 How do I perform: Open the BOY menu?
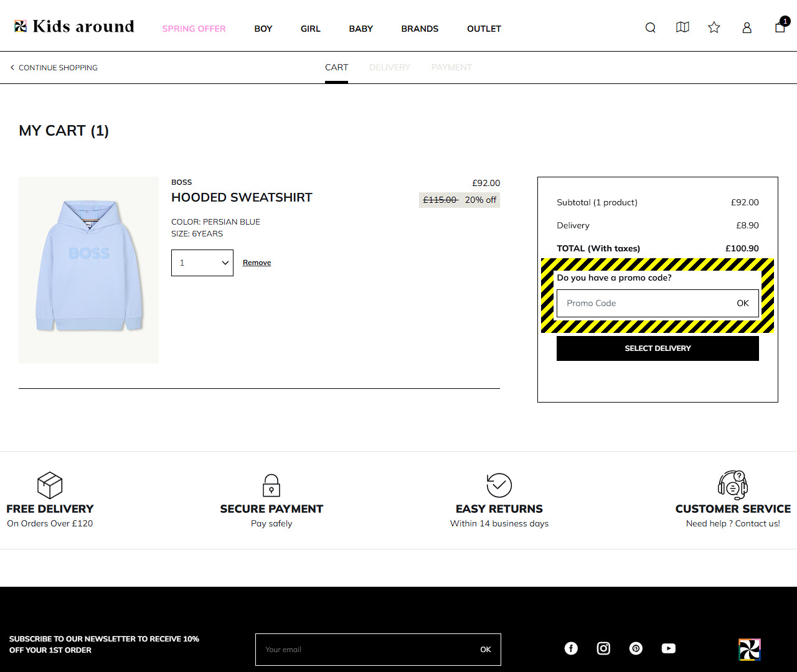tap(263, 29)
